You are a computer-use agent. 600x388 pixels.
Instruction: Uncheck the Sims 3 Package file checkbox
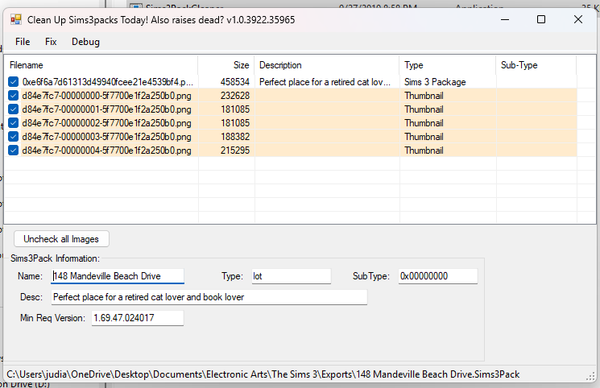(13, 82)
